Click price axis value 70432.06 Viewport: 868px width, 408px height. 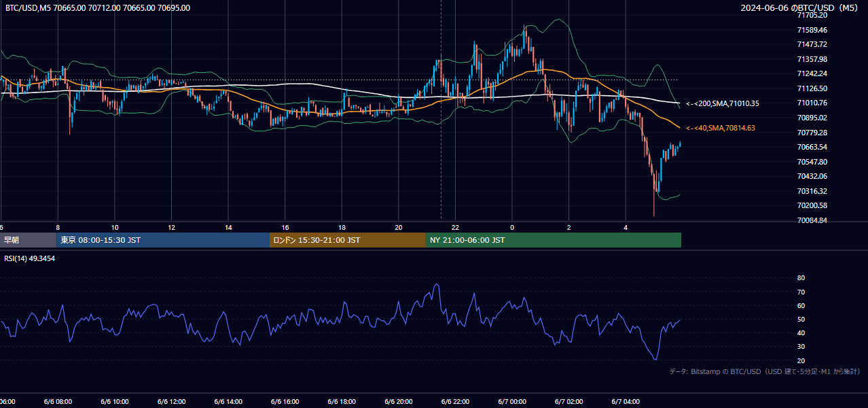click(812, 176)
